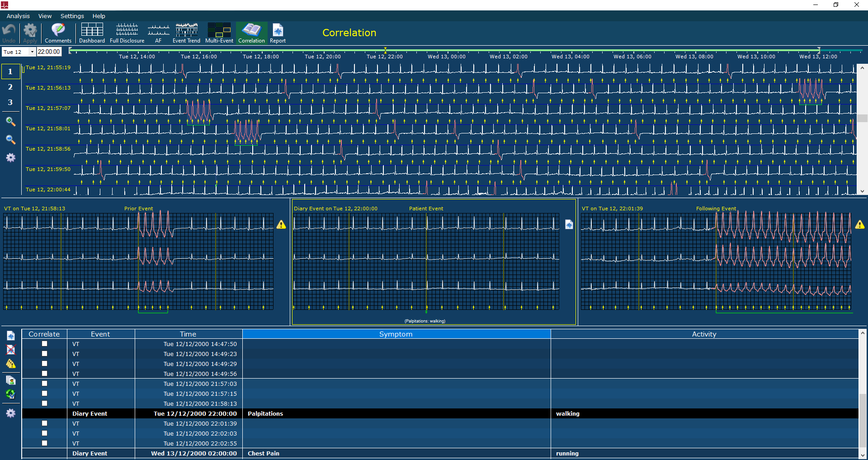Select the AF analysis icon

pyautogui.click(x=158, y=33)
